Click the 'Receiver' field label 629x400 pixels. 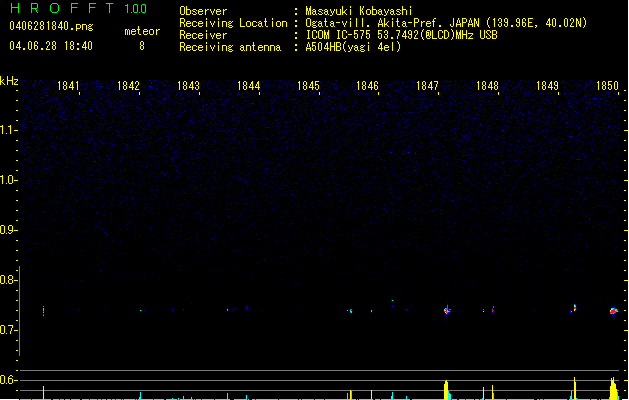click(x=203, y=35)
